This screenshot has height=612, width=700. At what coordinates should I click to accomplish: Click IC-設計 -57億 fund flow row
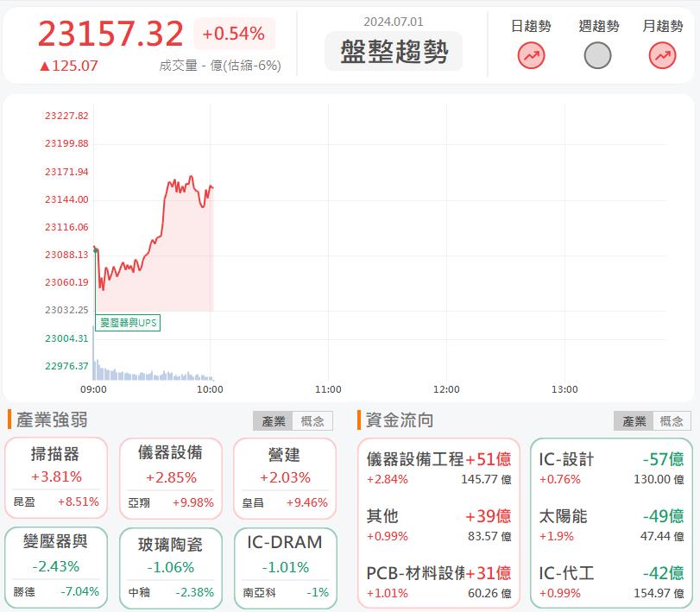click(611, 468)
